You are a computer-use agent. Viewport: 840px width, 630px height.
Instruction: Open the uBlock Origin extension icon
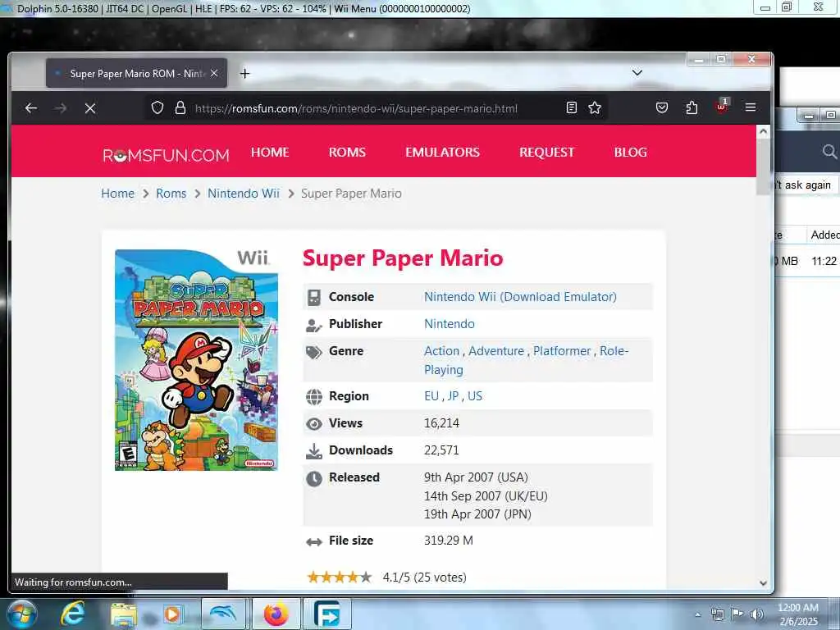(721, 106)
